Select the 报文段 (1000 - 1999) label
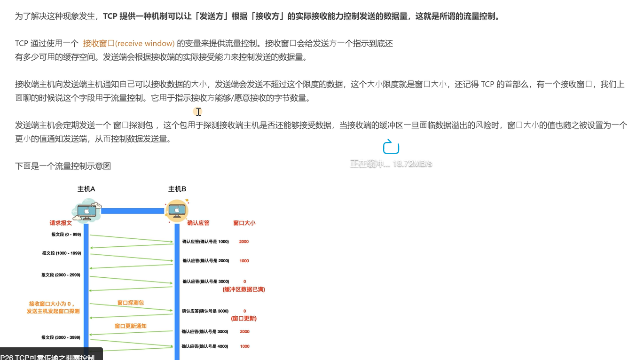The height and width of the screenshot is (360, 644). pyautogui.click(x=62, y=253)
